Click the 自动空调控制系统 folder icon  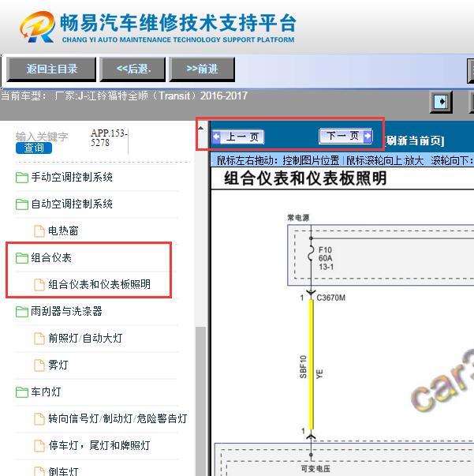[x=22, y=204]
